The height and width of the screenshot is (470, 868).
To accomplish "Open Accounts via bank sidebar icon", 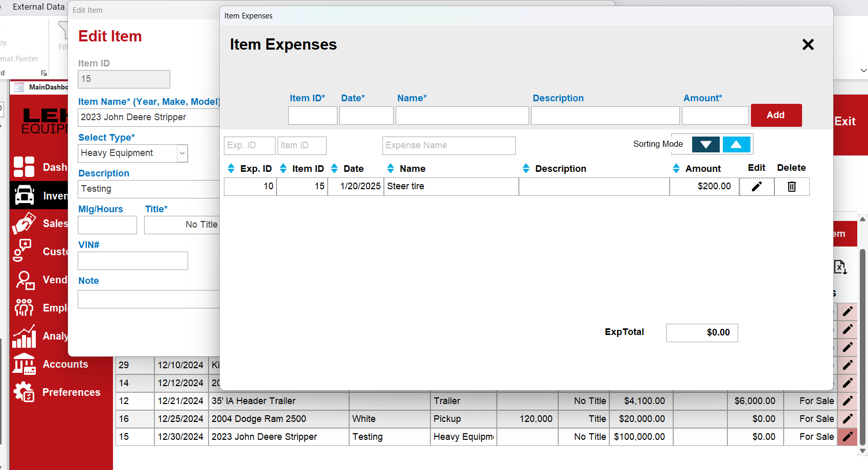I will tap(24, 364).
